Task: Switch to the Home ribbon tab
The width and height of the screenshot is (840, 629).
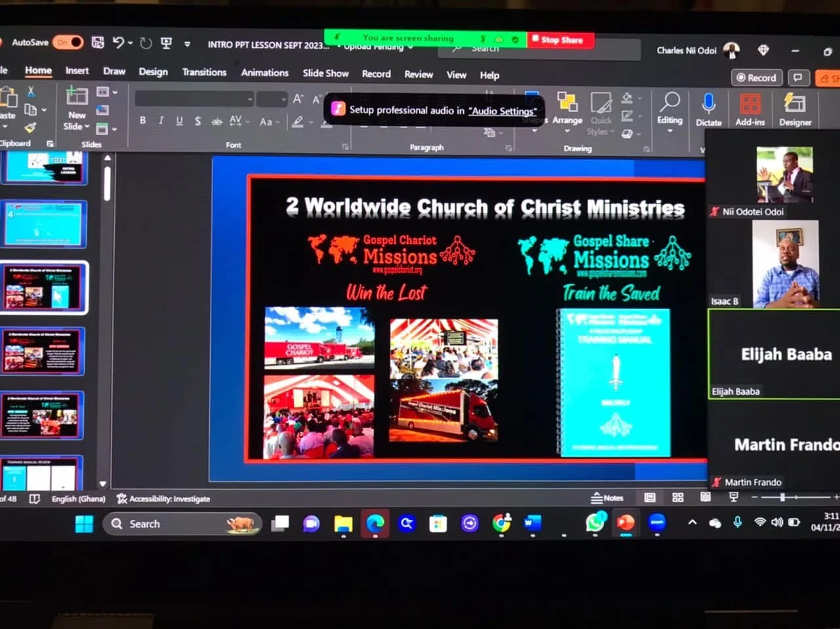Action: pyautogui.click(x=38, y=70)
